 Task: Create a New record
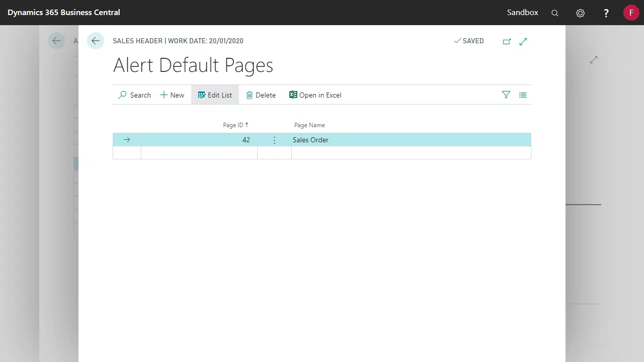pyautogui.click(x=172, y=95)
